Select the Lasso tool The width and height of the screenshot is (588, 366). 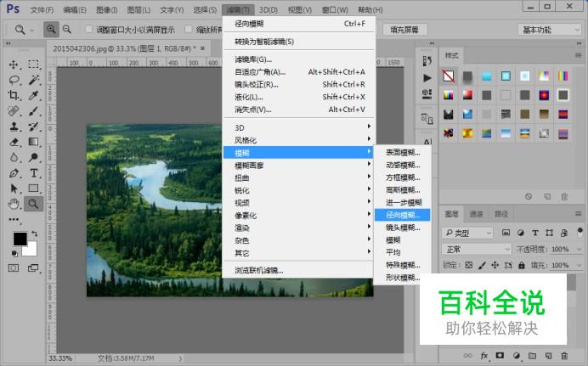coord(14,80)
